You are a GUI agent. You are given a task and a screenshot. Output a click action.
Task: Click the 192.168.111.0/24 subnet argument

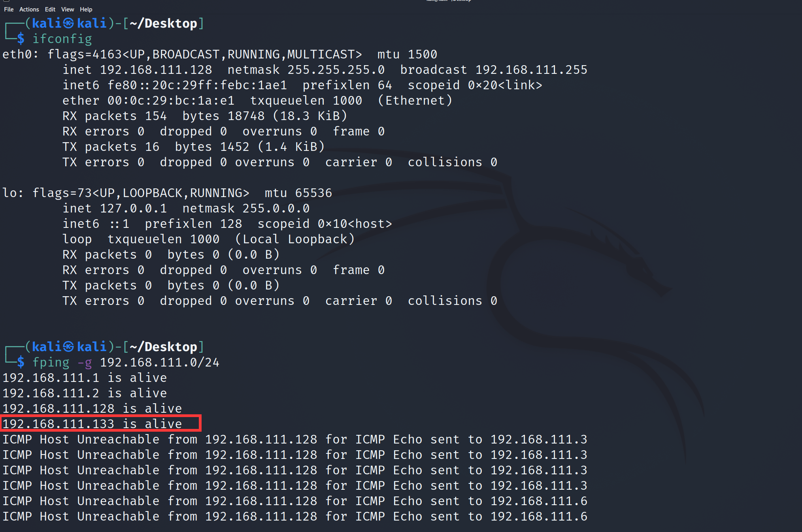pyautogui.click(x=160, y=363)
